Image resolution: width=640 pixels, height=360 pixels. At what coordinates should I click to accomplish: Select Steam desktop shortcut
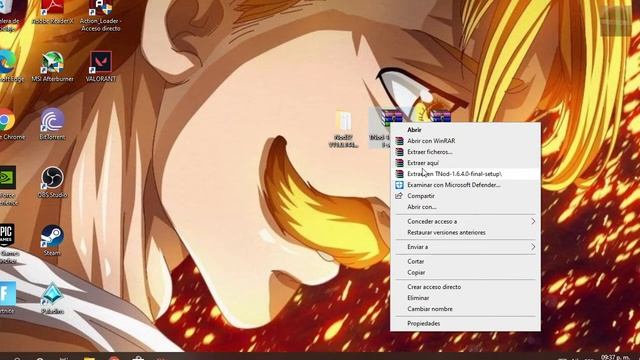(x=52, y=241)
